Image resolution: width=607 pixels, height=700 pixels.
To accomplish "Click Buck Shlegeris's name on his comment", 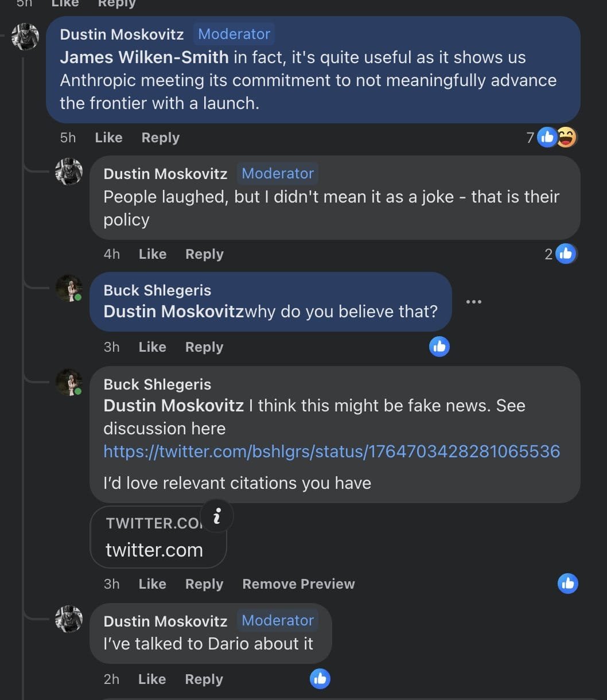I will coord(157,290).
